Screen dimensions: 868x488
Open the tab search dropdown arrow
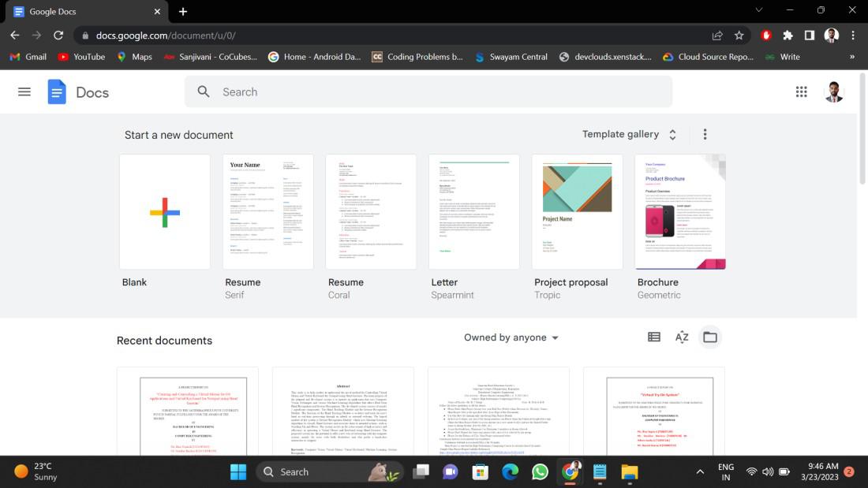point(759,10)
